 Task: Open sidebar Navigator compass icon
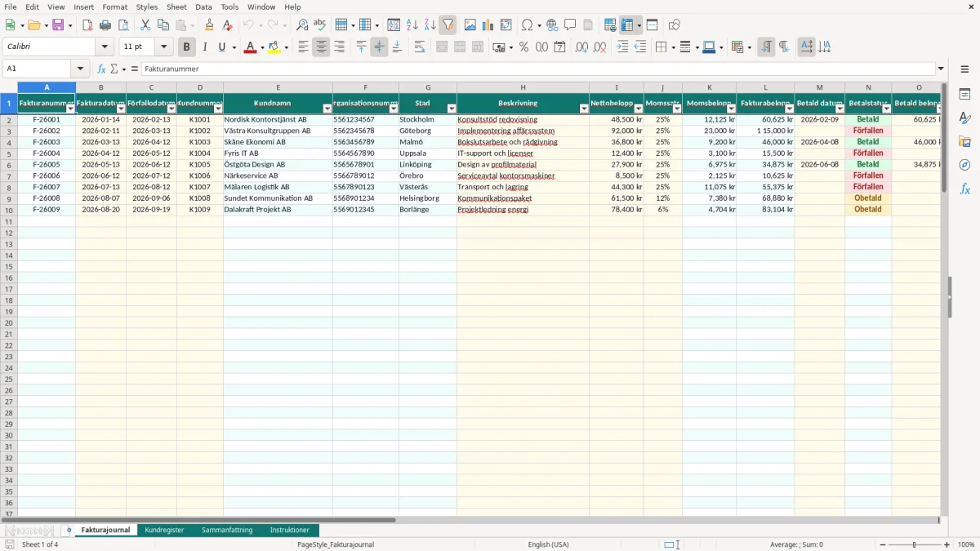[964, 165]
